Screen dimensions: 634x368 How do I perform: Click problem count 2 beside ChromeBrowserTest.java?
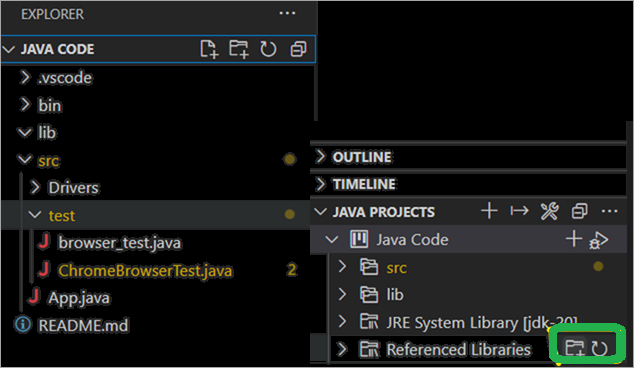[x=292, y=269]
